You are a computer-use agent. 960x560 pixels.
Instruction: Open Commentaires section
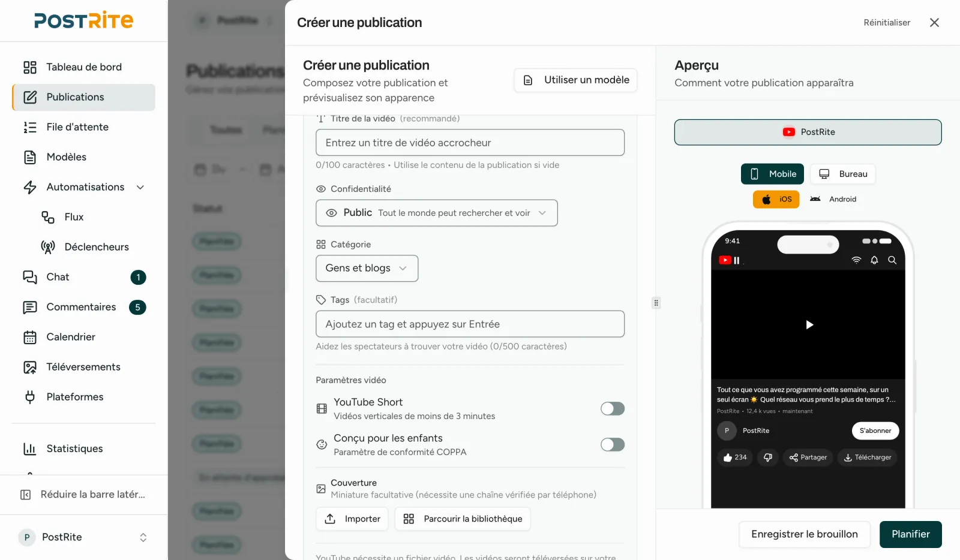point(83,307)
